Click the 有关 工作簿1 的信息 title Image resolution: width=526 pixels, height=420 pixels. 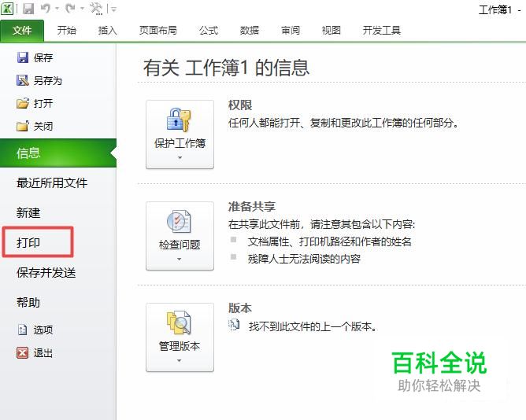226,68
